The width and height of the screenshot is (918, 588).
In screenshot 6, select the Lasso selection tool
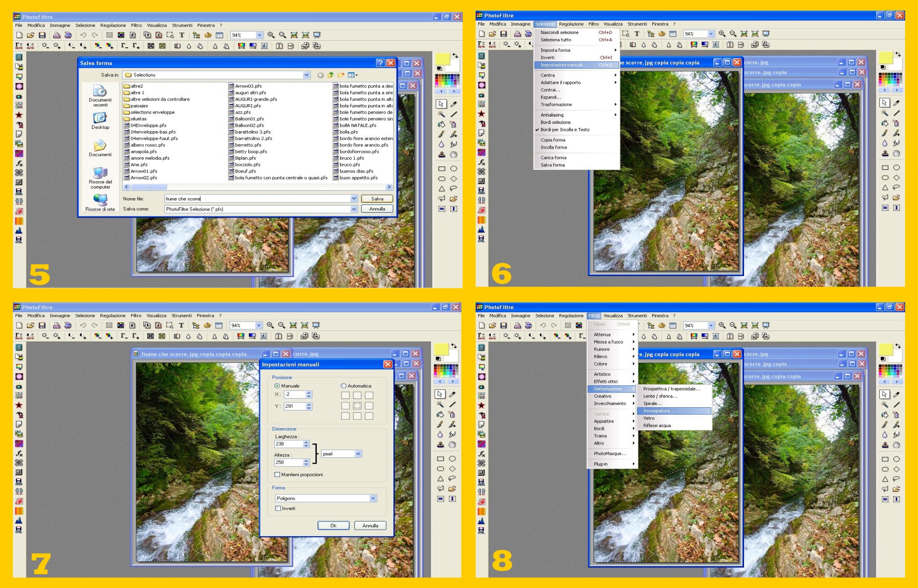click(896, 187)
